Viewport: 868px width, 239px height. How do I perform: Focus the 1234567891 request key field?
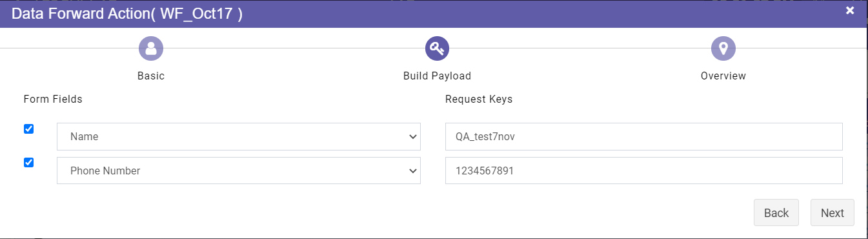click(x=644, y=171)
